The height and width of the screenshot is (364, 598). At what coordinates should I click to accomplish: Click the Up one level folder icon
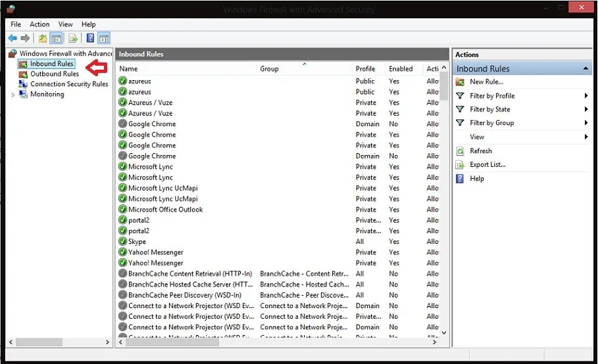pyautogui.click(x=43, y=38)
